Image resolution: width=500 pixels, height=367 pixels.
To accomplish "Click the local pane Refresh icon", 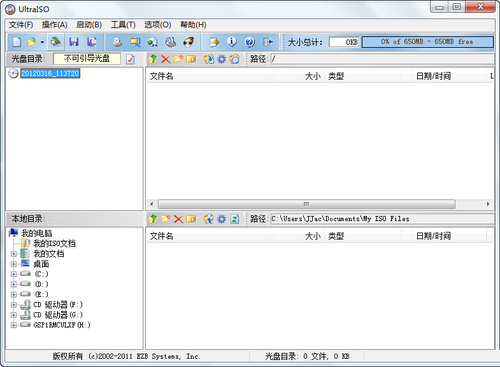I will (x=235, y=219).
